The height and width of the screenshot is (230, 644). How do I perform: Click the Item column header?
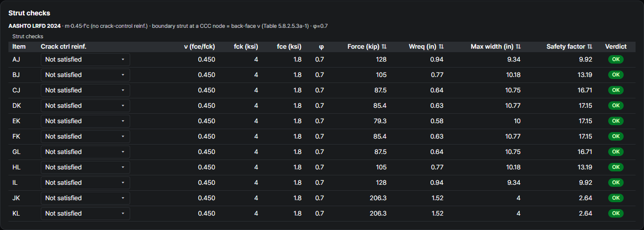point(19,47)
